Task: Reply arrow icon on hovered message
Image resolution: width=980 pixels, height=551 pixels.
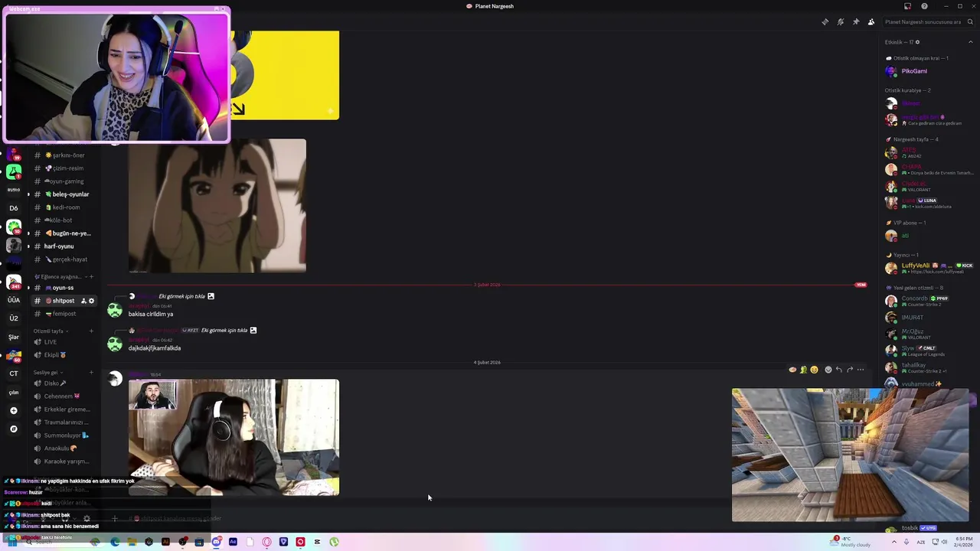Action: 838,370
